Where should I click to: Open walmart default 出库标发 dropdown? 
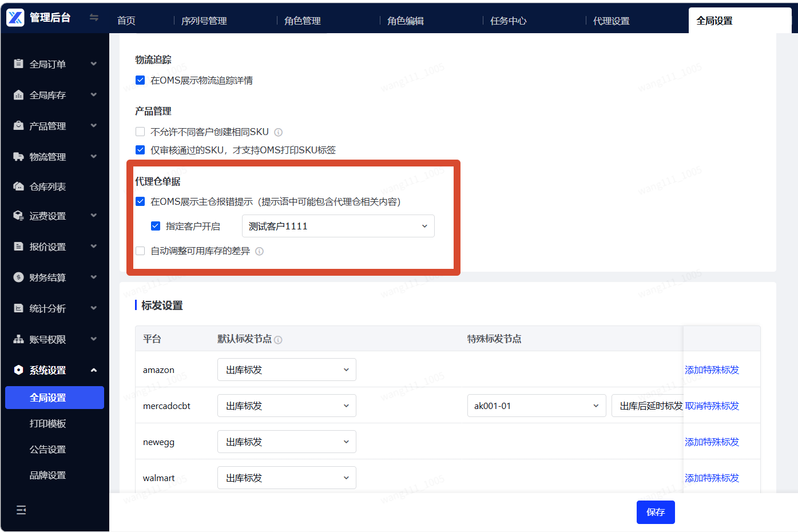pyautogui.click(x=287, y=478)
